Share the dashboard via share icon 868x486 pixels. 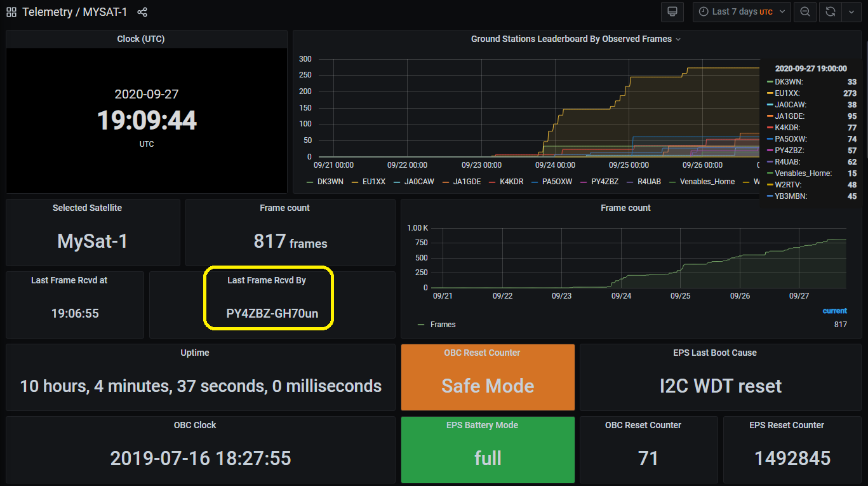click(142, 12)
